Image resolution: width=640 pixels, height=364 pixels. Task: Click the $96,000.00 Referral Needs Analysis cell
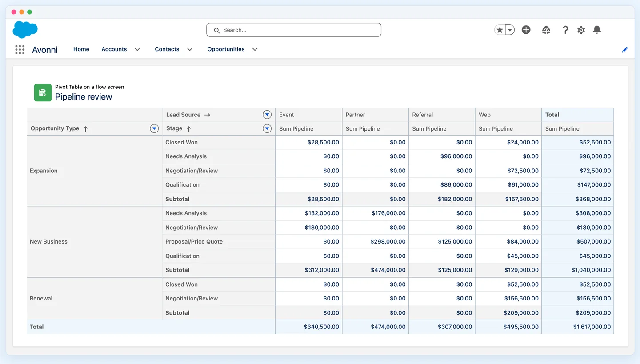442,156
